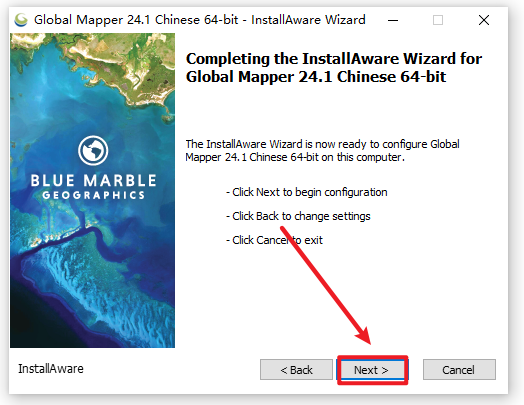This screenshot has height=405, width=524.
Task: Minimize the installer window
Action: [x=393, y=20]
